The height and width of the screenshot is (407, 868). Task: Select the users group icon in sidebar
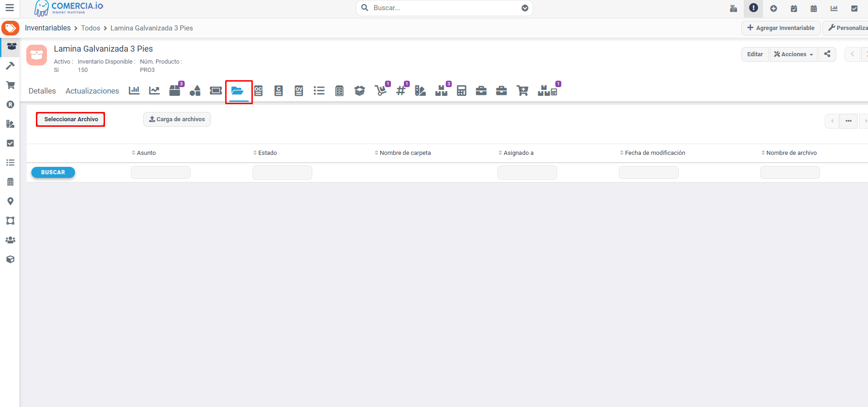click(x=10, y=240)
